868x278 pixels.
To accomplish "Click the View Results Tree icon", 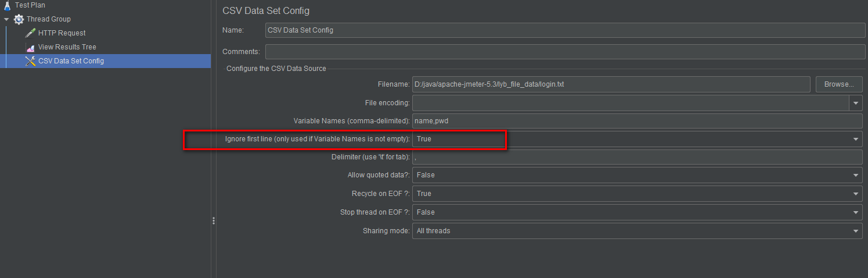I will (x=30, y=47).
